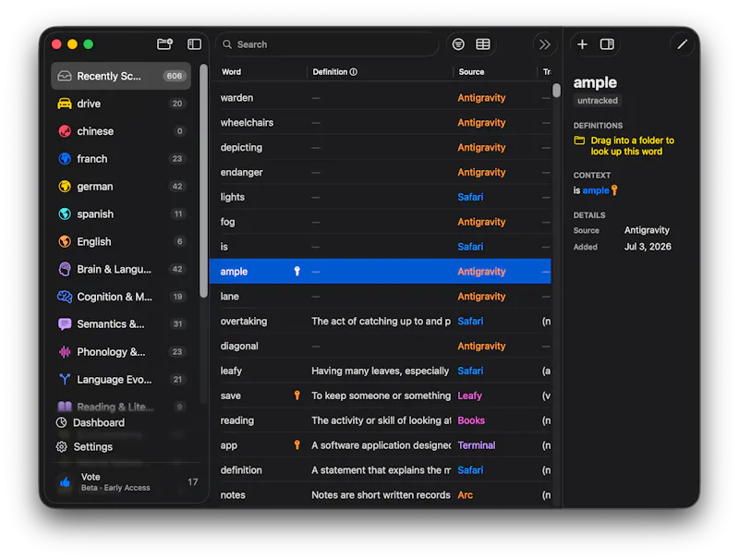Click the pin icon in the app row

297,444
